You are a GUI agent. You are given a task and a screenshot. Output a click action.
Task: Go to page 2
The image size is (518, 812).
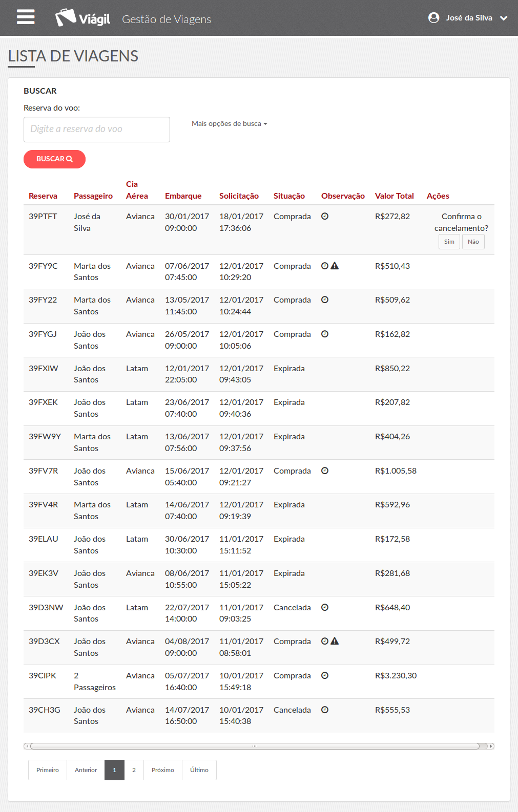(x=134, y=770)
